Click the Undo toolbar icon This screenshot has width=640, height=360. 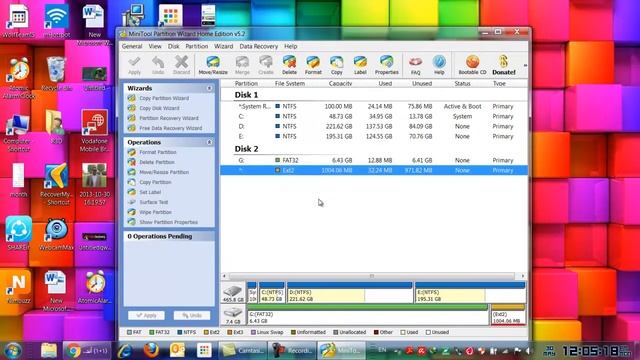(x=158, y=65)
